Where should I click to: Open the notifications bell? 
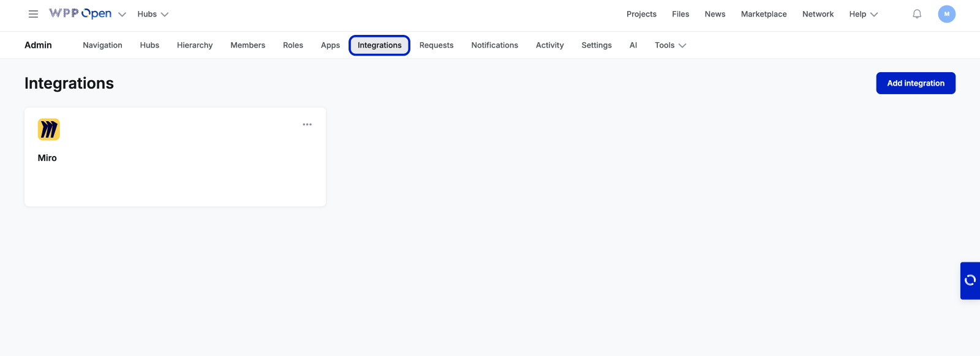click(x=917, y=14)
